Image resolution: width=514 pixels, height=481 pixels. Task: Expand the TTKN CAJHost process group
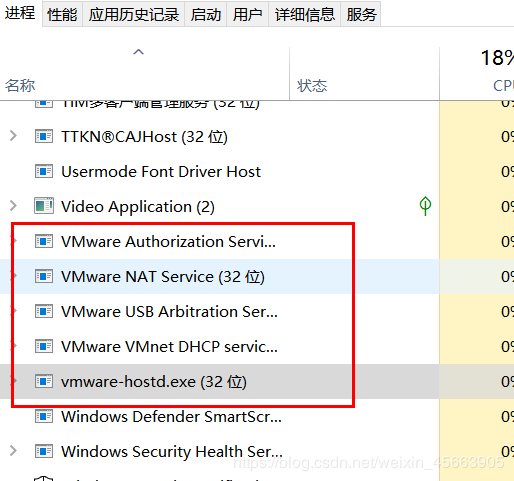click(x=13, y=136)
